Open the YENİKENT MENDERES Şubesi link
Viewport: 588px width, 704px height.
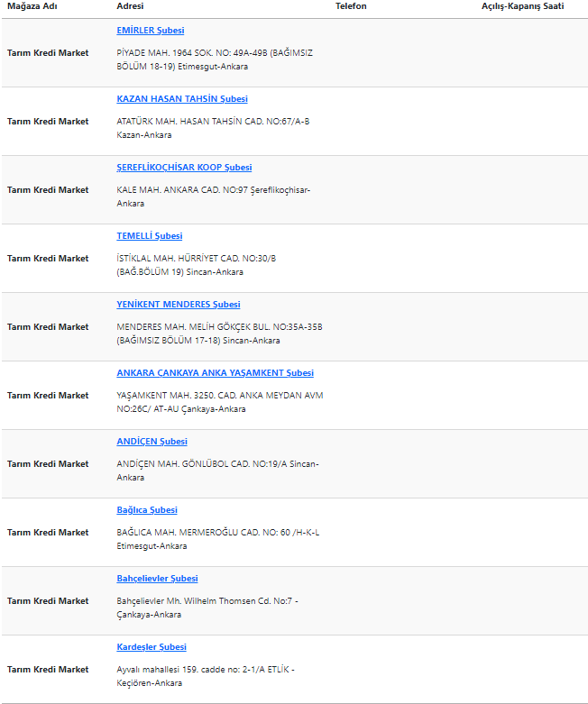(x=179, y=305)
